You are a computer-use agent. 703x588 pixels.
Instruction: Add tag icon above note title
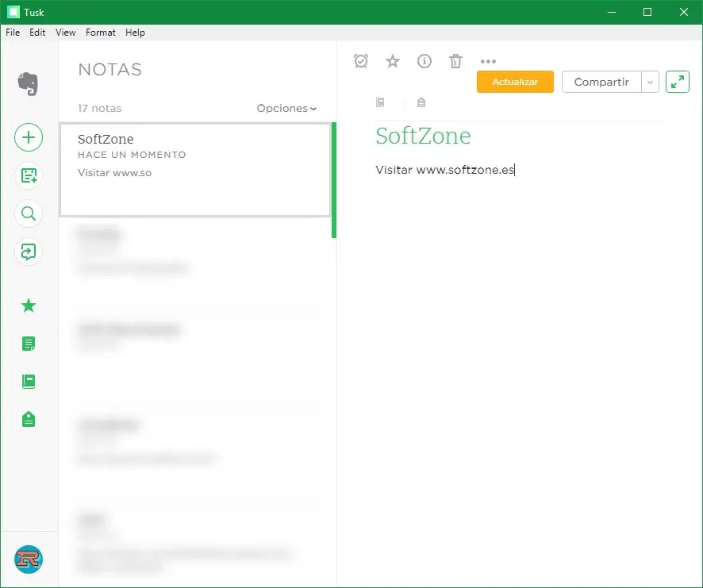point(421,102)
